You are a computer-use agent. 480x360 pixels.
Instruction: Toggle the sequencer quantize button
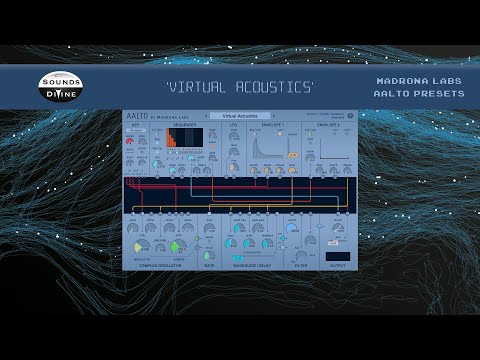coord(212,146)
